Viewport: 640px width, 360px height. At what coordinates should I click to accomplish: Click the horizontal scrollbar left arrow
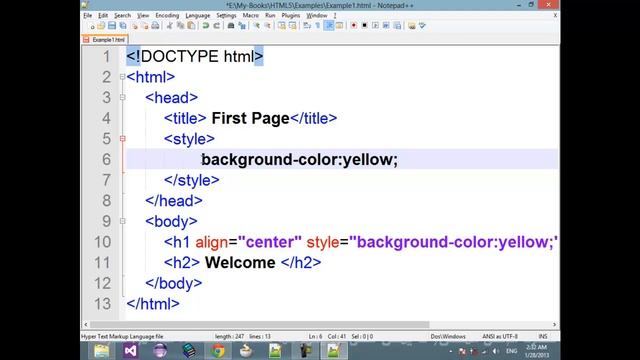[86, 324]
